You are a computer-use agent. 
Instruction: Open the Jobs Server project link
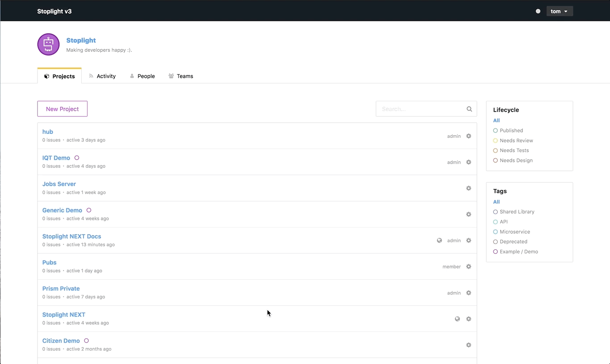tap(59, 184)
